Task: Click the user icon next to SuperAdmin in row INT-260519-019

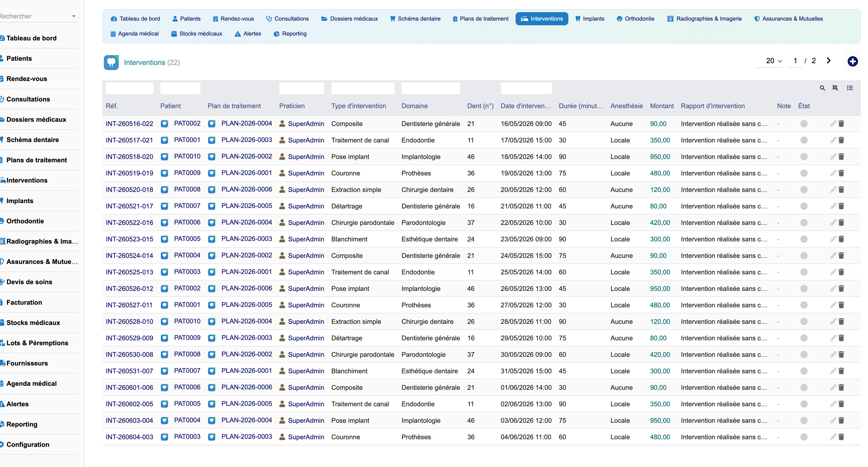Action: (x=282, y=173)
